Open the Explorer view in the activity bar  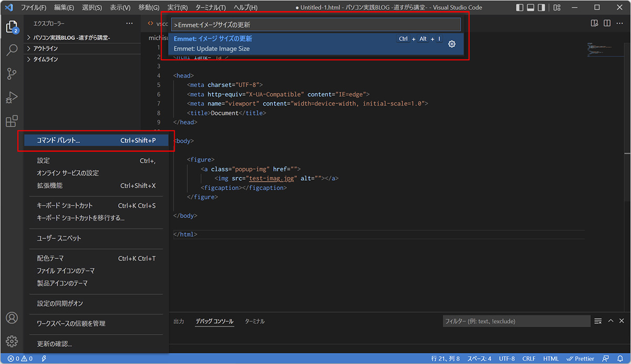(x=12, y=27)
